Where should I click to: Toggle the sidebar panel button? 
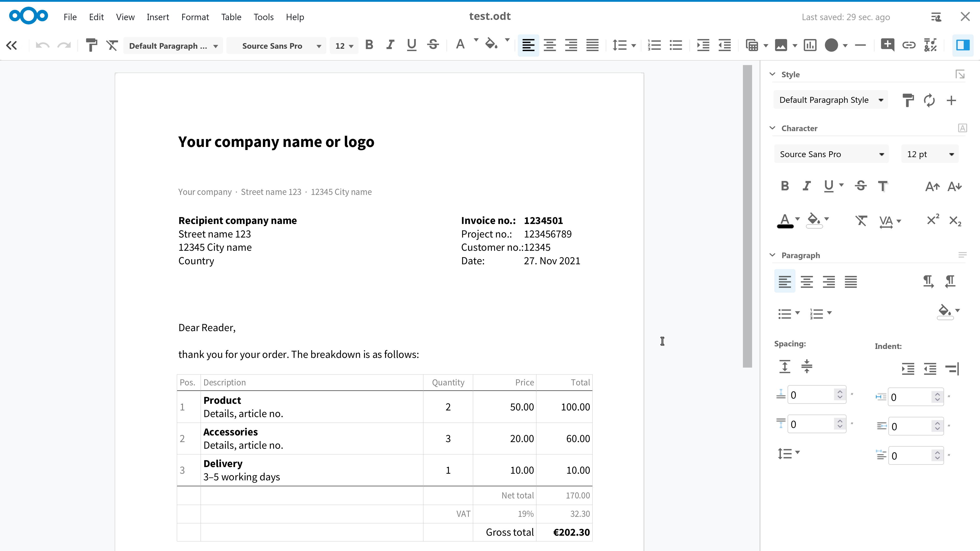point(962,45)
